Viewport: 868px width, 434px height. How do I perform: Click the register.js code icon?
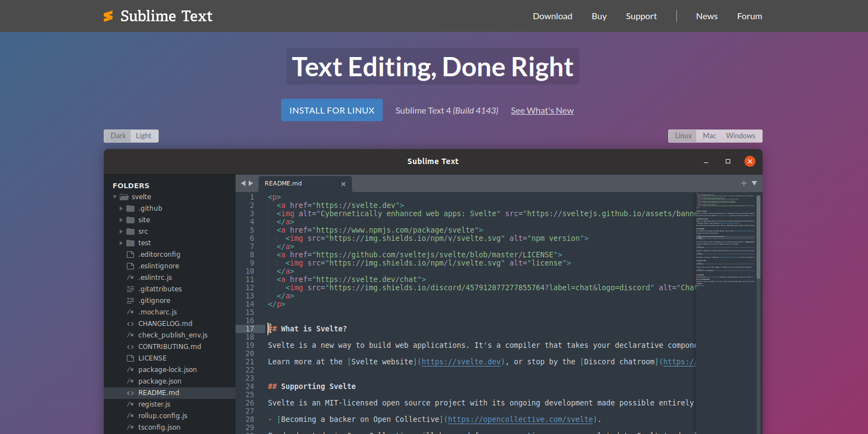click(131, 404)
